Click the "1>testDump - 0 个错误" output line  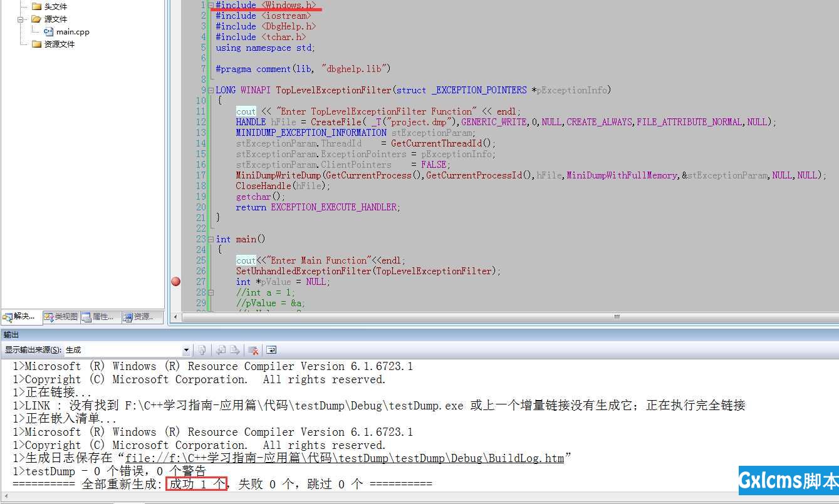pyautogui.click(x=109, y=471)
